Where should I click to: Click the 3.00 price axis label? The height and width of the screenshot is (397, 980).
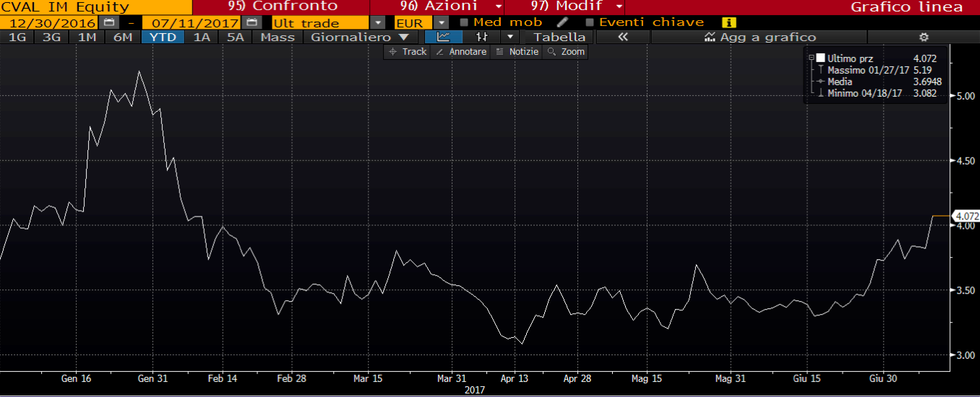(966, 355)
